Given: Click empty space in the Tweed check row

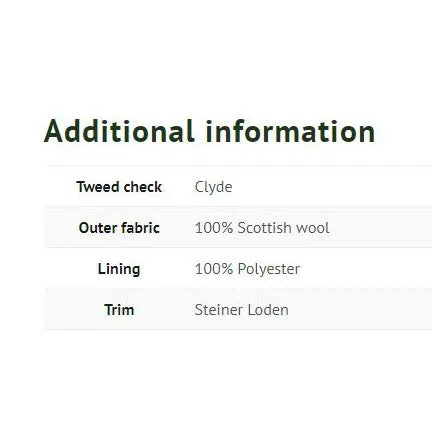Looking at the screenshot, I should [333, 186].
